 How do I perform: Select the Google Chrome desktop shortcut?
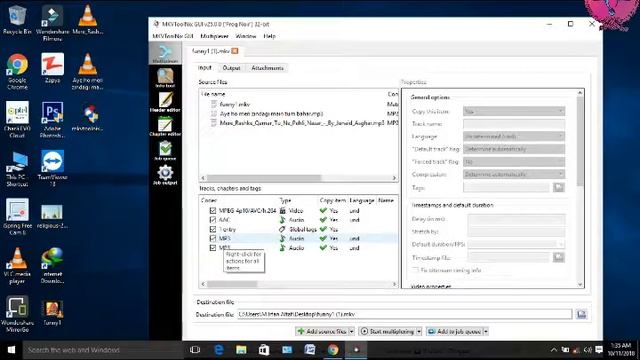[x=17, y=71]
